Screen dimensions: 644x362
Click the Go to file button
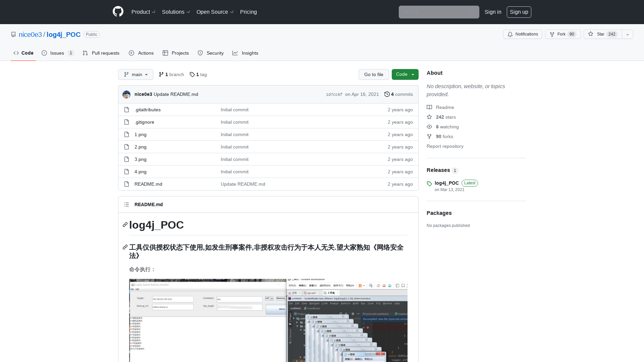coord(374,74)
